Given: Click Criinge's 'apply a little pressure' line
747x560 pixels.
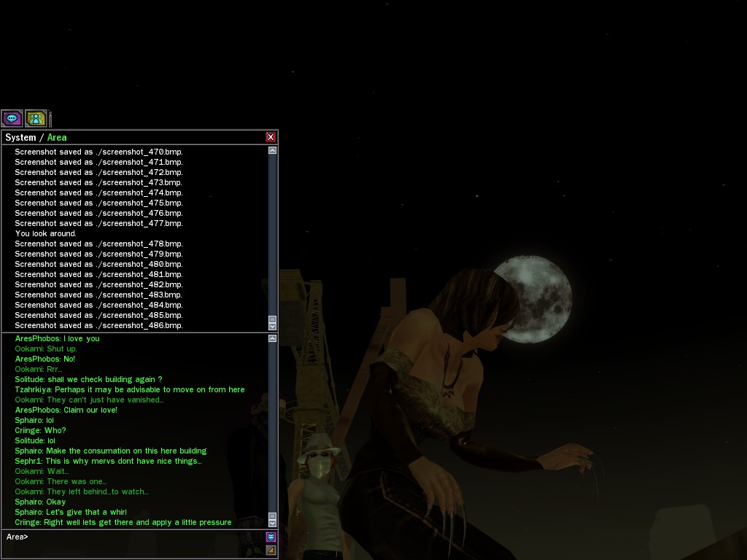Looking at the screenshot, I should (123, 522).
